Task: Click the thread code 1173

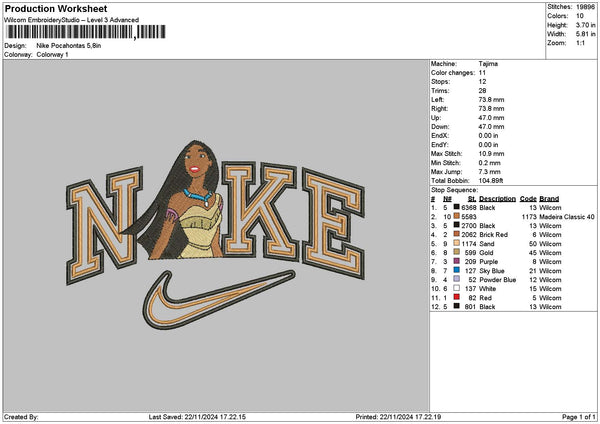Action: tap(529, 217)
